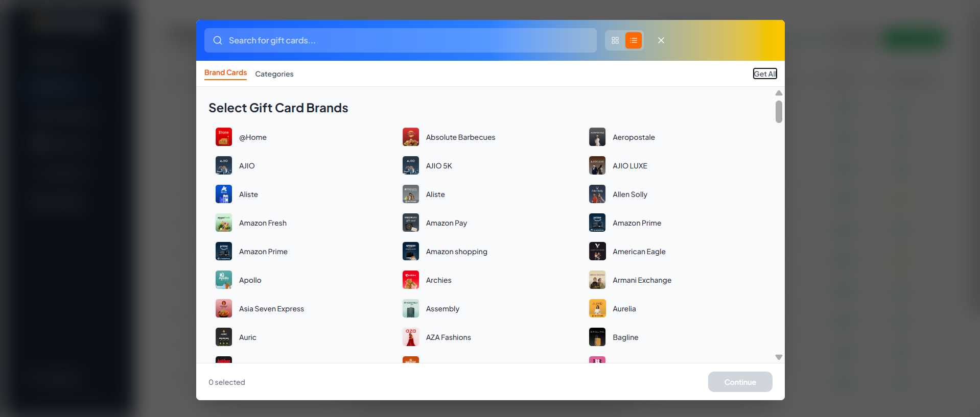Select the blue Aliste icon
Image resolution: width=980 pixels, height=417 pixels.
tap(224, 194)
